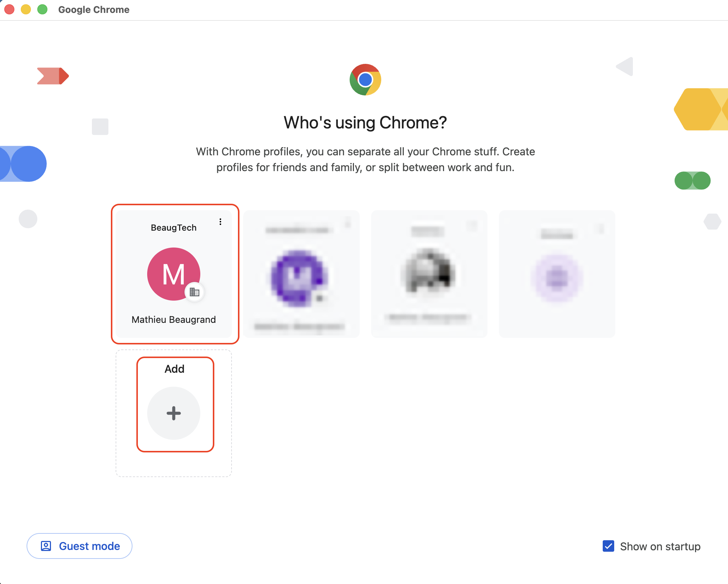Screen dimensions: 728x584
Task: Click the Mathieu Beaugrand name on profile card
Action: point(174,320)
